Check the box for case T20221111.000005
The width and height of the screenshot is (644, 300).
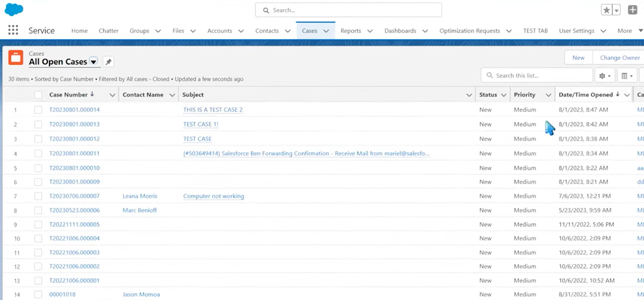tap(38, 224)
